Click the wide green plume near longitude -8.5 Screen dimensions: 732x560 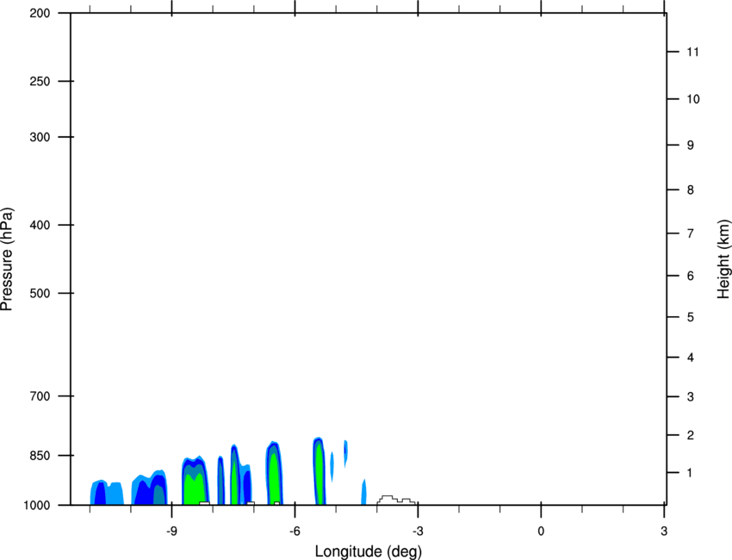pyautogui.click(x=195, y=481)
